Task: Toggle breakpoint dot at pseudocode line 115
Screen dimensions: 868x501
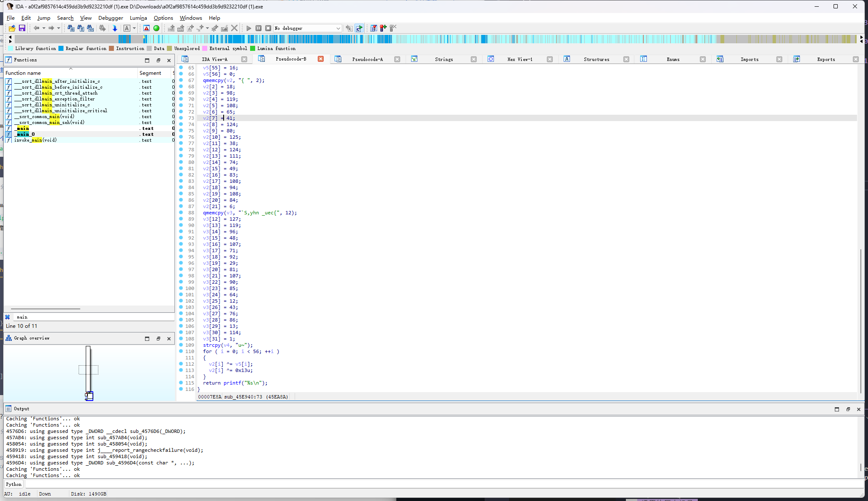Action: click(181, 382)
